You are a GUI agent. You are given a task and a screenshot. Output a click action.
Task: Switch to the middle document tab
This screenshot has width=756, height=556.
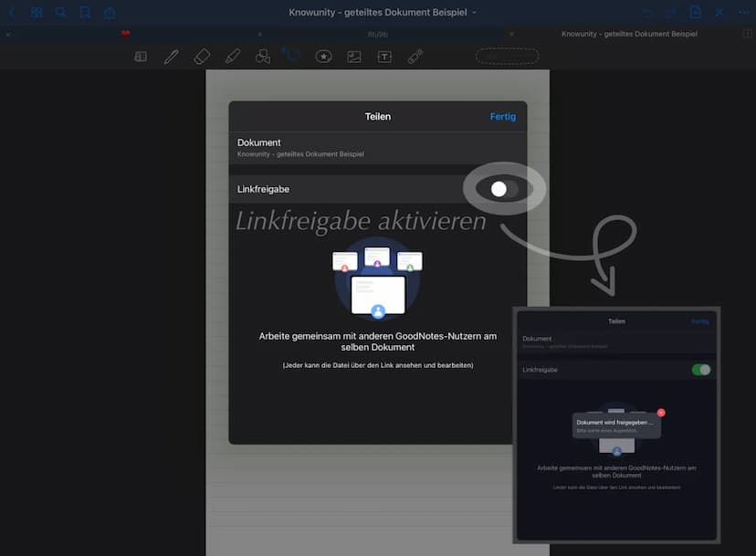(377, 35)
